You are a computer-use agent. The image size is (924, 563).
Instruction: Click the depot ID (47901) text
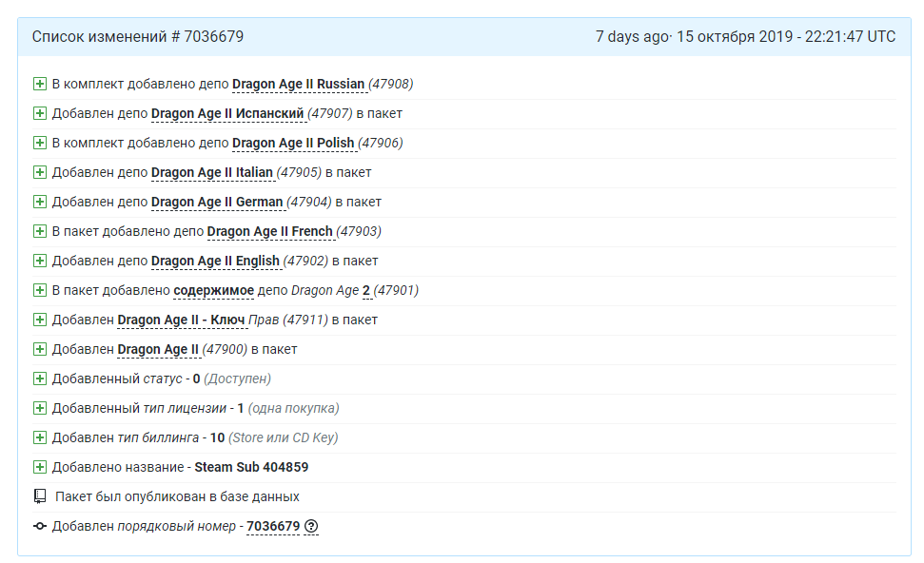(396, 290)
